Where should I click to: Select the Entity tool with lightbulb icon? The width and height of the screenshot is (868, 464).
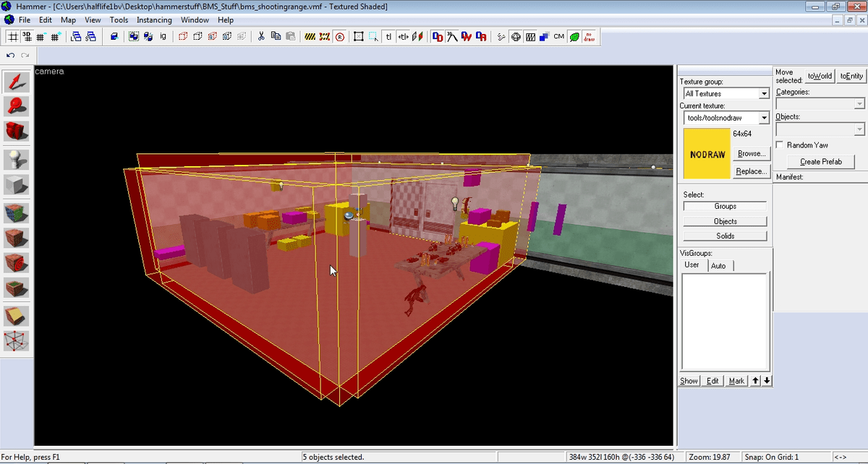click(17, 159)
